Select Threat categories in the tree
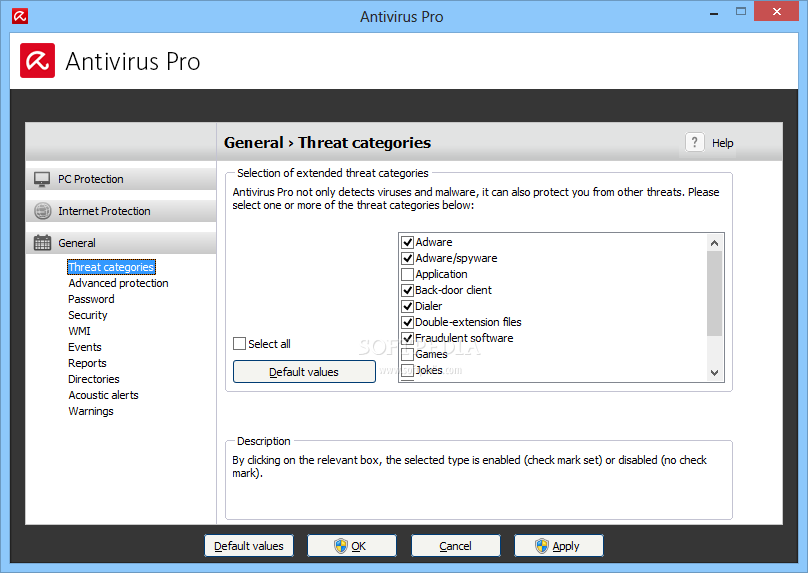The width and height of the screenshot is (808, 573). [111, 267]
